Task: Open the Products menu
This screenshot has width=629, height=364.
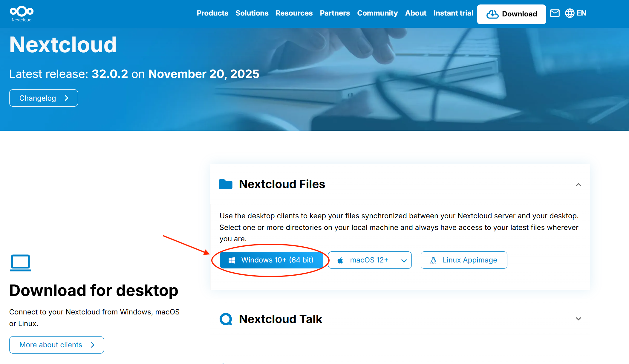Action: tap(212, 13)
